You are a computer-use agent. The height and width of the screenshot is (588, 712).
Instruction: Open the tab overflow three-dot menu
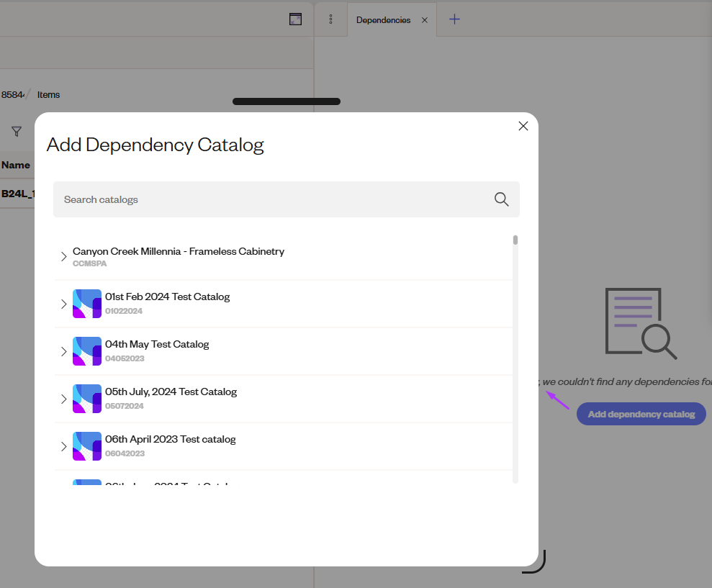[330, 19]
